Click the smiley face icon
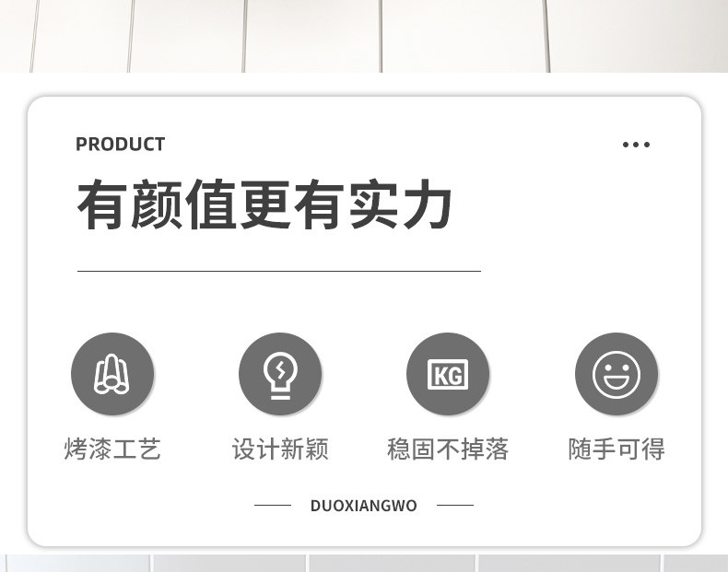 pos(616,374)
